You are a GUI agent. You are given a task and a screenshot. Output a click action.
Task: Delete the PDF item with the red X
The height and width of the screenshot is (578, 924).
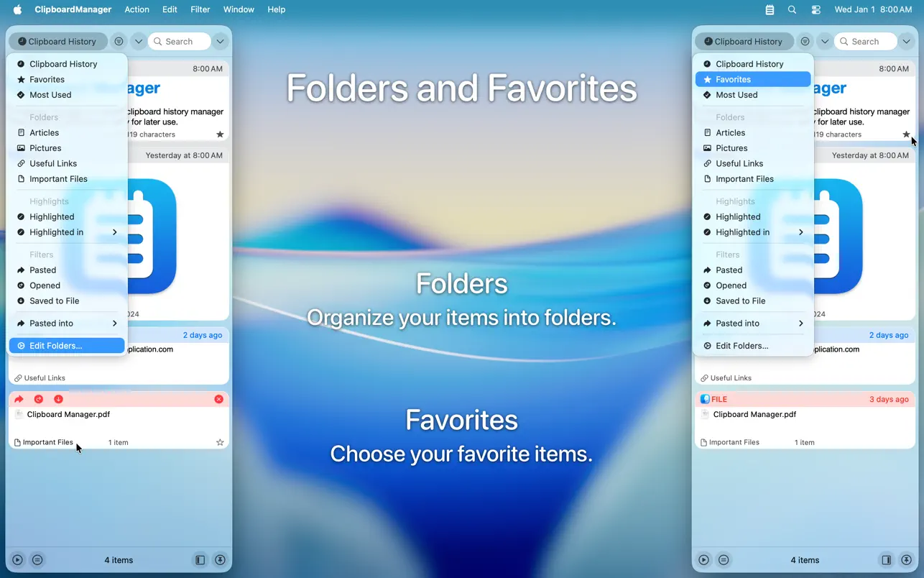click(219, 399)
